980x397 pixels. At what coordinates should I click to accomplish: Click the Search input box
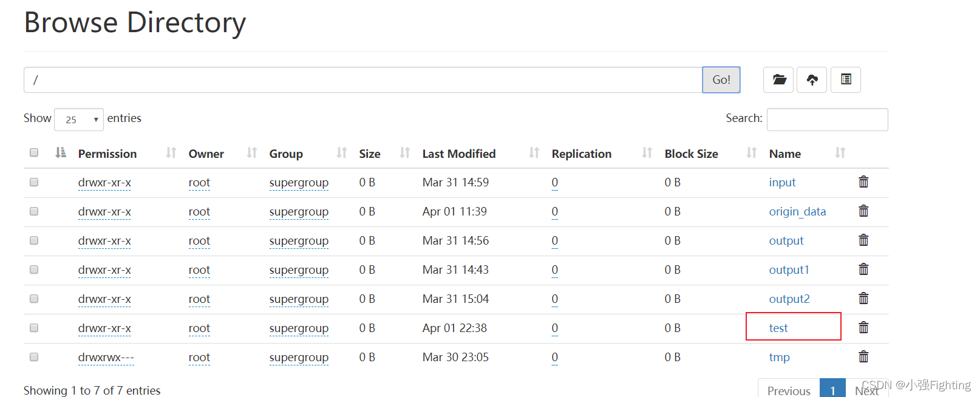point(827,120)
